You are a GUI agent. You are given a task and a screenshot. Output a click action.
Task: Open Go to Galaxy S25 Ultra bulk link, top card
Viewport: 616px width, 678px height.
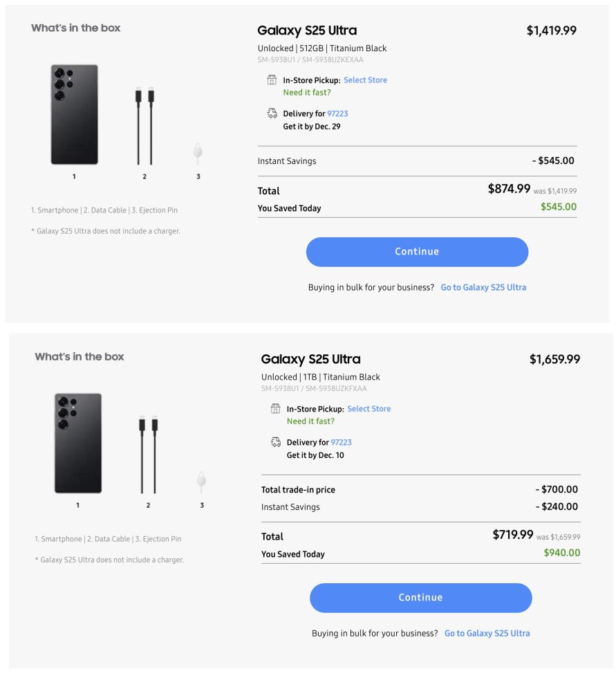point(483,287)
